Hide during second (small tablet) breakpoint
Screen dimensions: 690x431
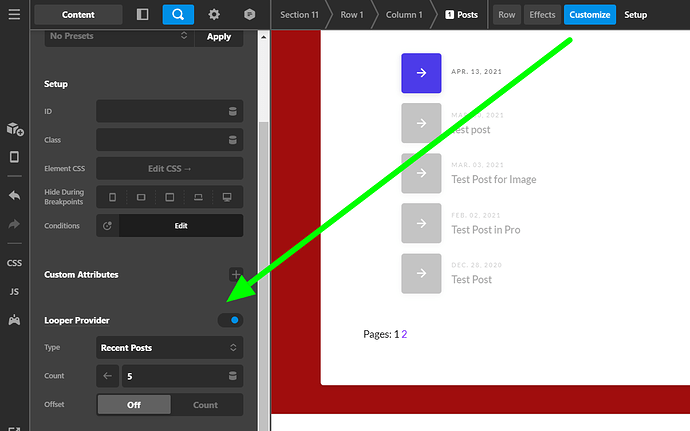[x=141, y=197]
